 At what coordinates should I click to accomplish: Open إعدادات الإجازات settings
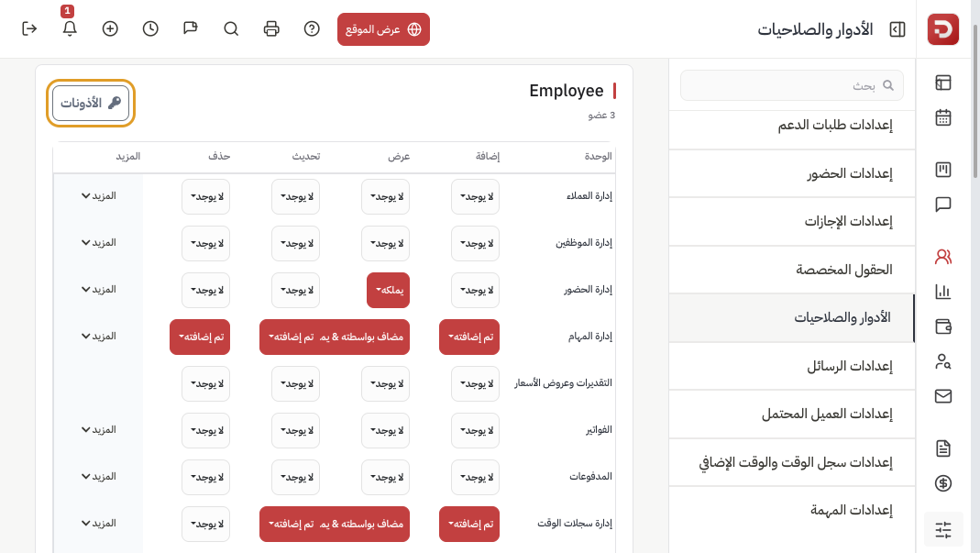[791, 221]
